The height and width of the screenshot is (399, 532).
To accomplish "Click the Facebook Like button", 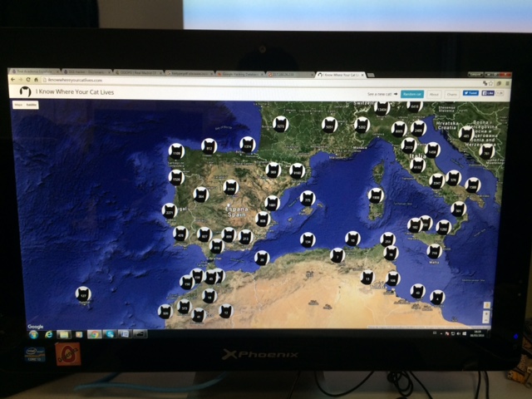I will point(488,94).
